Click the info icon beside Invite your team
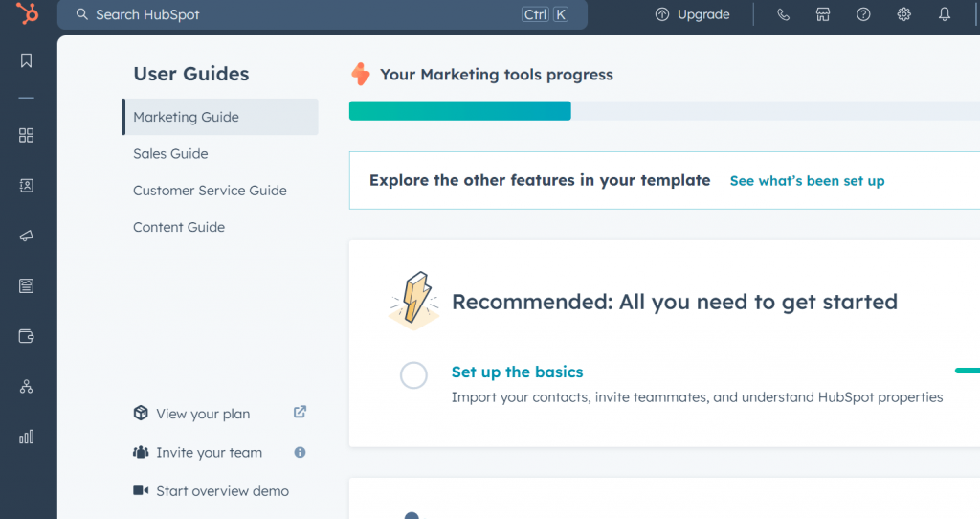This screenshot has height=519, width=980. [300, 452]
